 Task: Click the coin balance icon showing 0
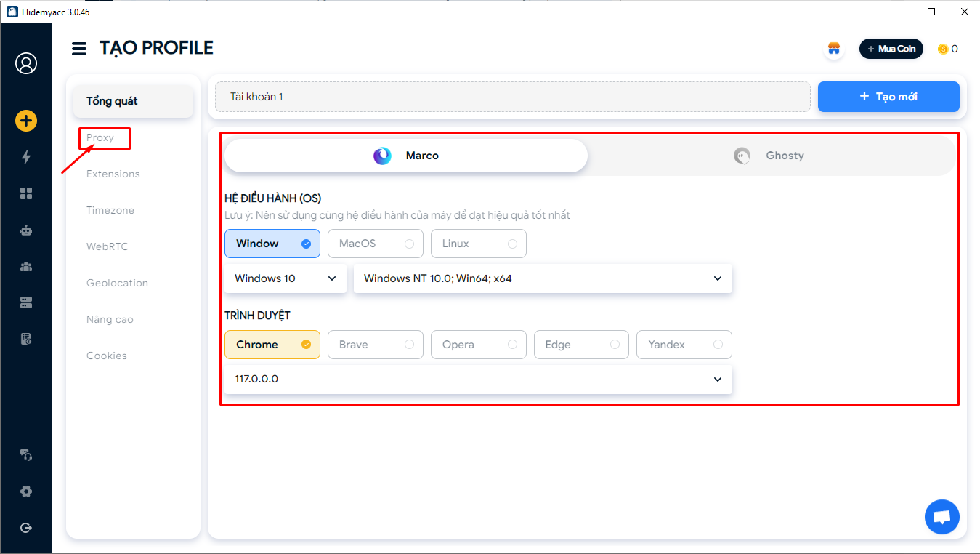(x=943, y=49)
